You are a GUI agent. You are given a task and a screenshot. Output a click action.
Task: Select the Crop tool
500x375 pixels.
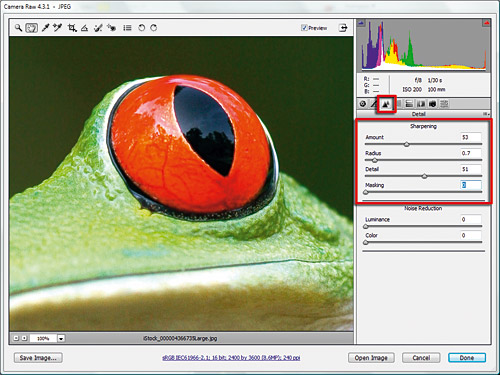(x=72, y=28)
